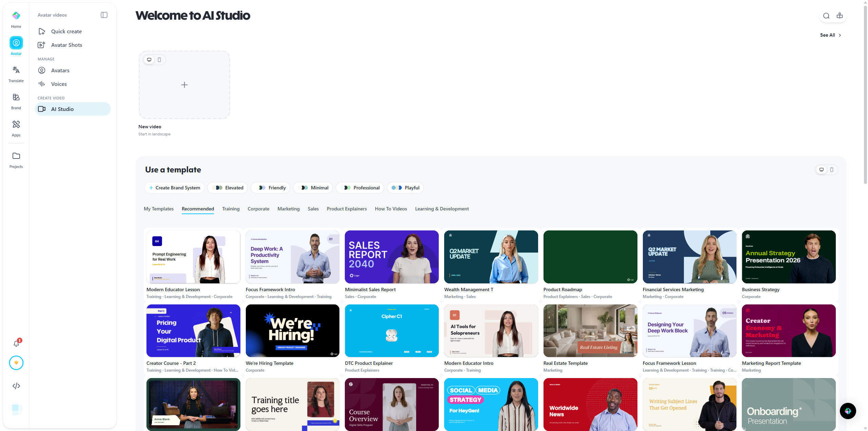
Task: Click the gift icon in the header
Action: pyautogui.click(x=840, y=16)
